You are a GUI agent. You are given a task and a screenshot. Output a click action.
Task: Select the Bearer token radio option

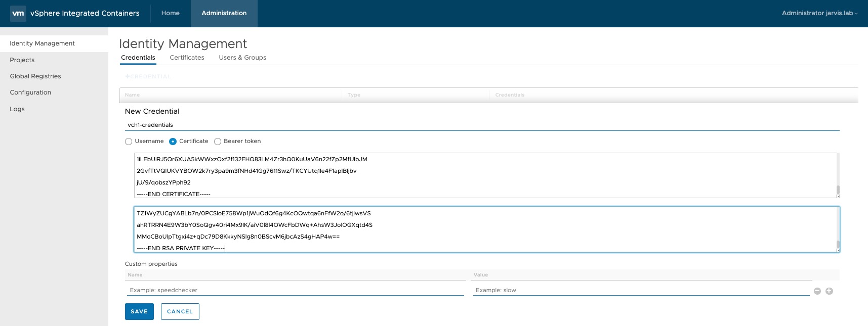(x=218, y=142)
